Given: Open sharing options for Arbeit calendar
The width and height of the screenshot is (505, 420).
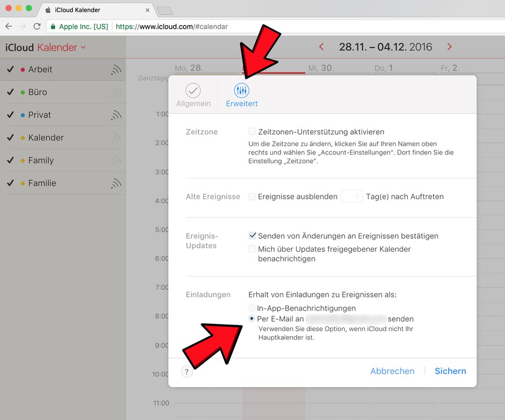Looking at the screenshot, I should coord(116,69).
